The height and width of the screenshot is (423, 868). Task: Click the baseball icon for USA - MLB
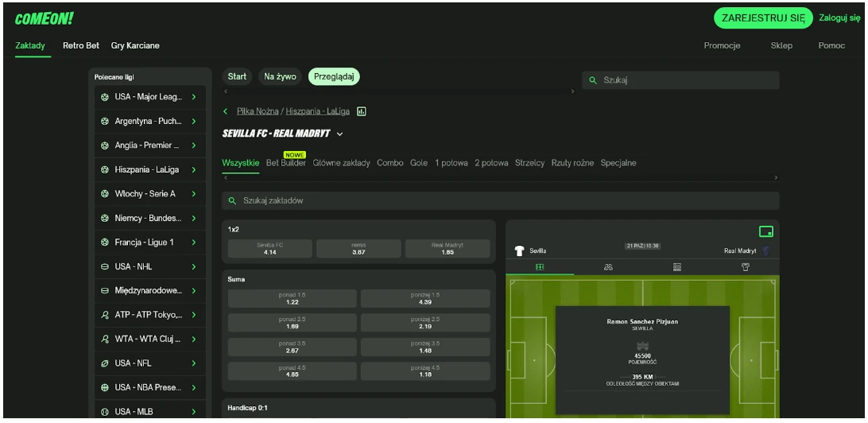tap(105, 412)
